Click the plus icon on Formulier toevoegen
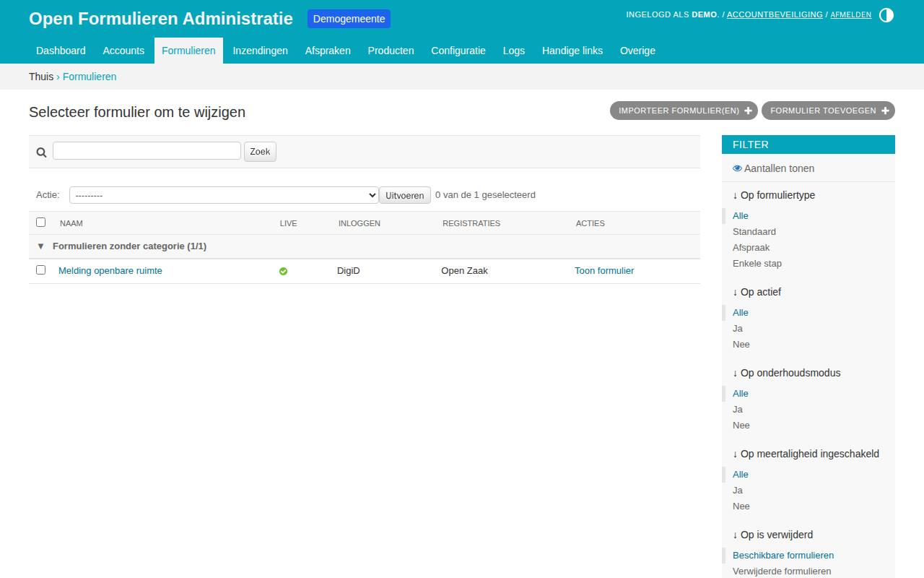 coord(885,111)
